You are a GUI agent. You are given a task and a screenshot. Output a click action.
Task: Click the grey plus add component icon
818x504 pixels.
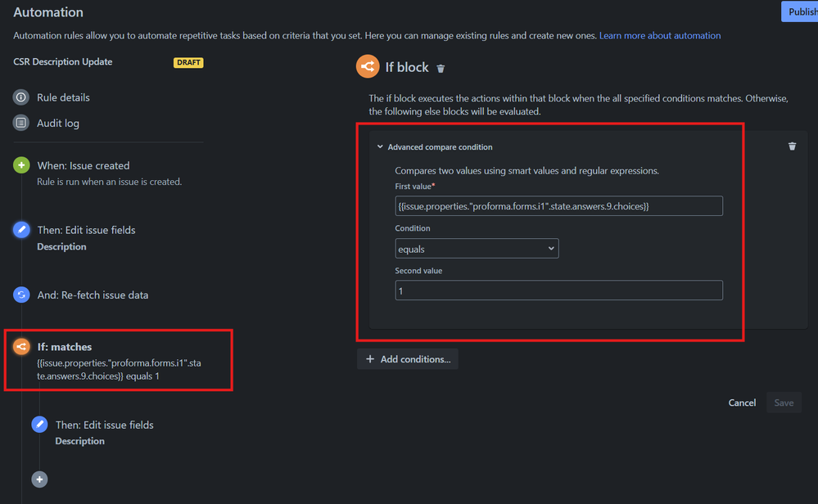(39, 479)
